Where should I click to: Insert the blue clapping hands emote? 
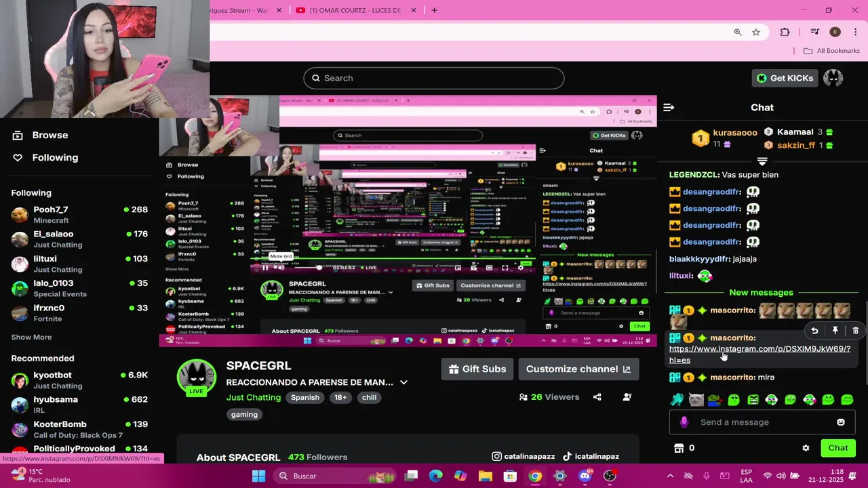677,400
